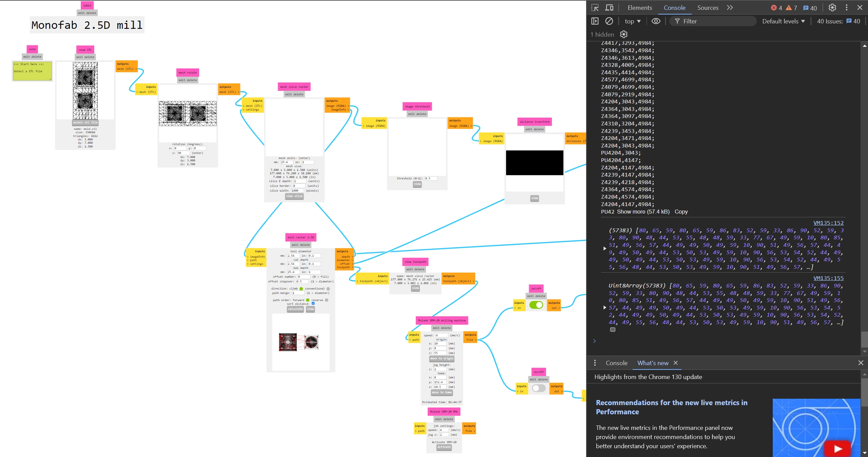Open the DevTools three-dot customize menu
Viewport: 868px width, 457px height.
847,7
